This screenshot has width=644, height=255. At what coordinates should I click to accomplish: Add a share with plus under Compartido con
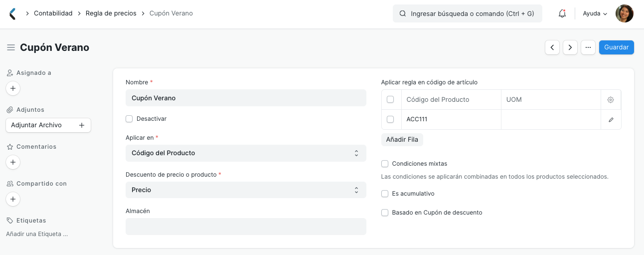pyautogui.click(x=13, y=199)
